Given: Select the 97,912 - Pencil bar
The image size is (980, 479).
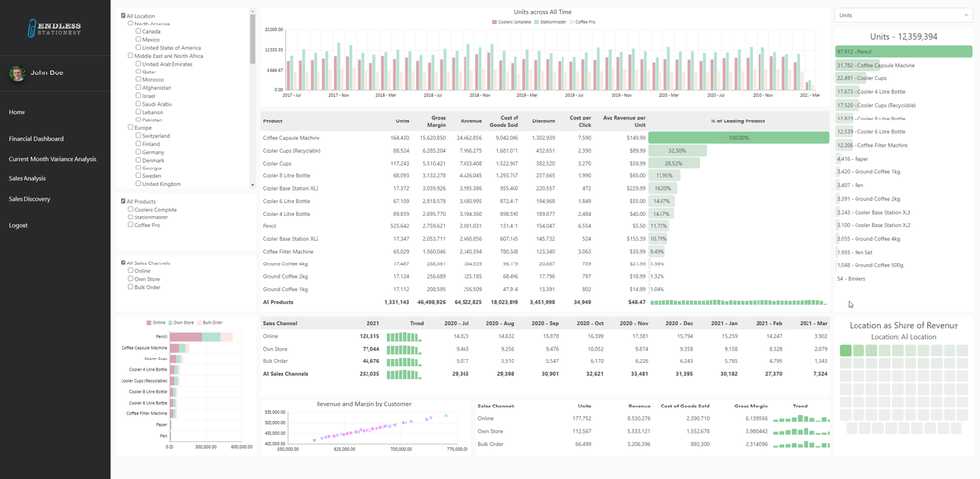Looking at the screenshot, I should 904,51.
